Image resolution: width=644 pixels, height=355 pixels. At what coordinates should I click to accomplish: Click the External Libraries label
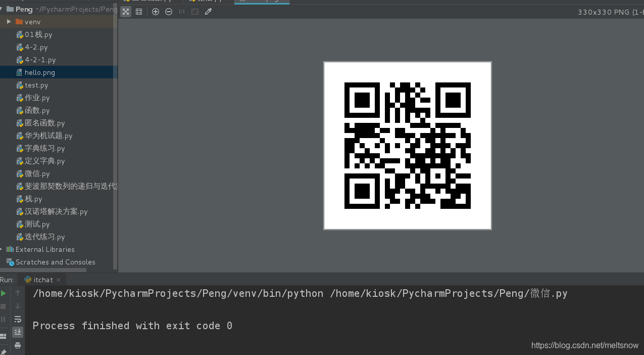coord(45,249)
